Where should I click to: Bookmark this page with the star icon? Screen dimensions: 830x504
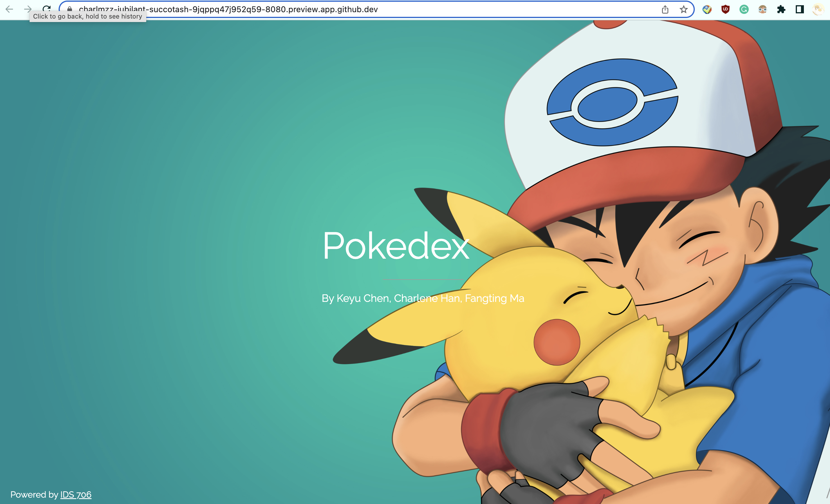coord(683,10)
